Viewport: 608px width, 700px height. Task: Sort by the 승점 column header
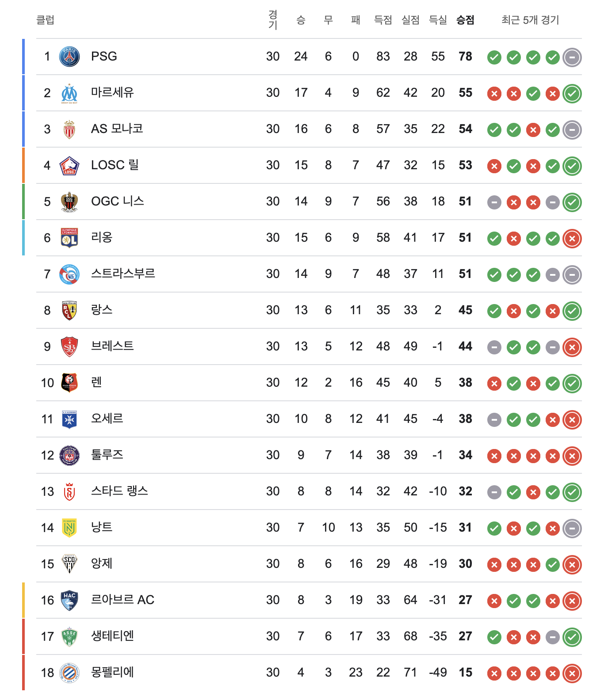[x=465, y=20]
